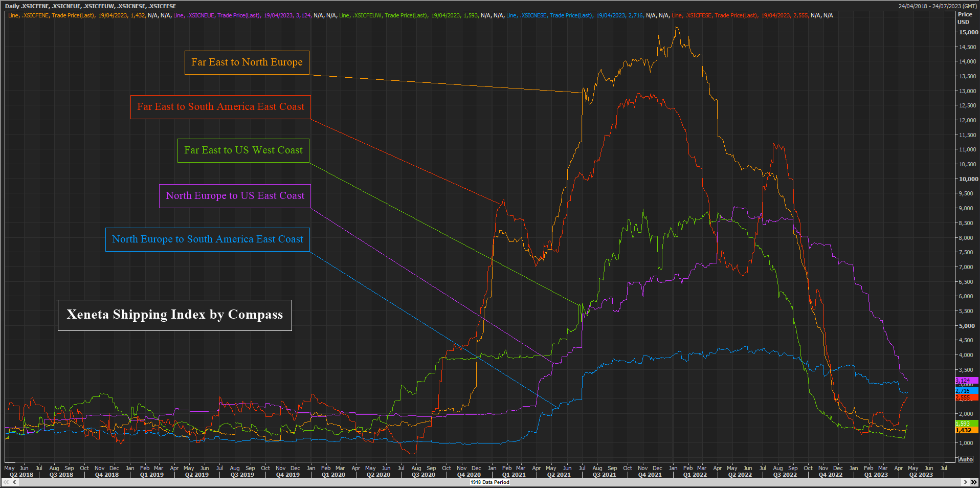Select the 'Far East to North Europe' annotation
980x488 pixels.
[247, 62]
